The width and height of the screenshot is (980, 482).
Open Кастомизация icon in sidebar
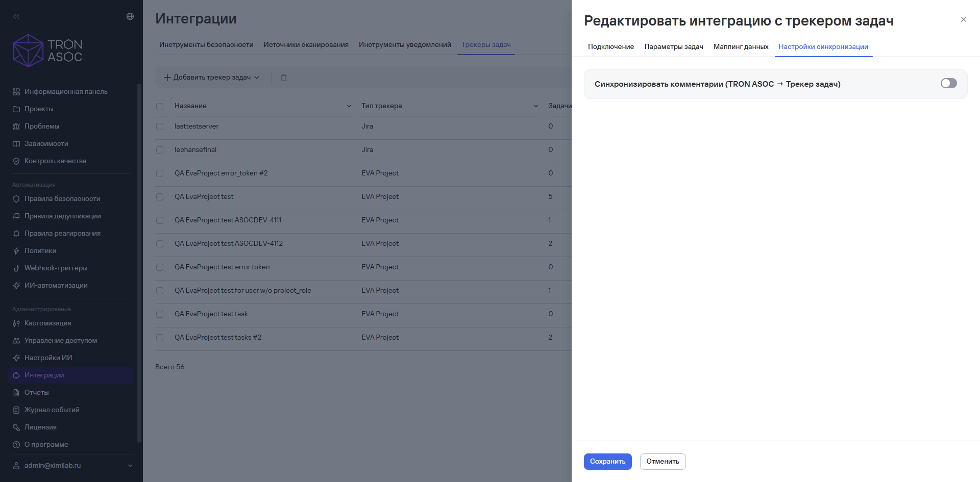pyautogui.click(x=16, y=323)
